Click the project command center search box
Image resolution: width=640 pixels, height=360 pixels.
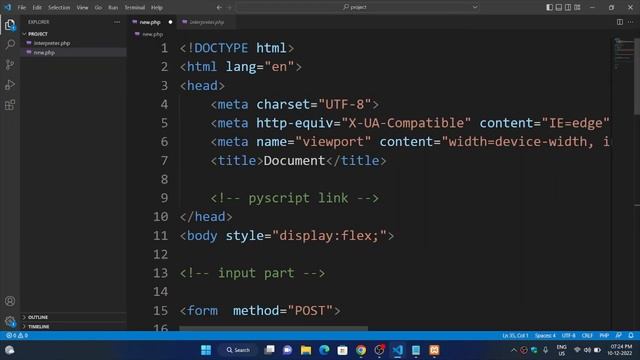pos(358,7)
